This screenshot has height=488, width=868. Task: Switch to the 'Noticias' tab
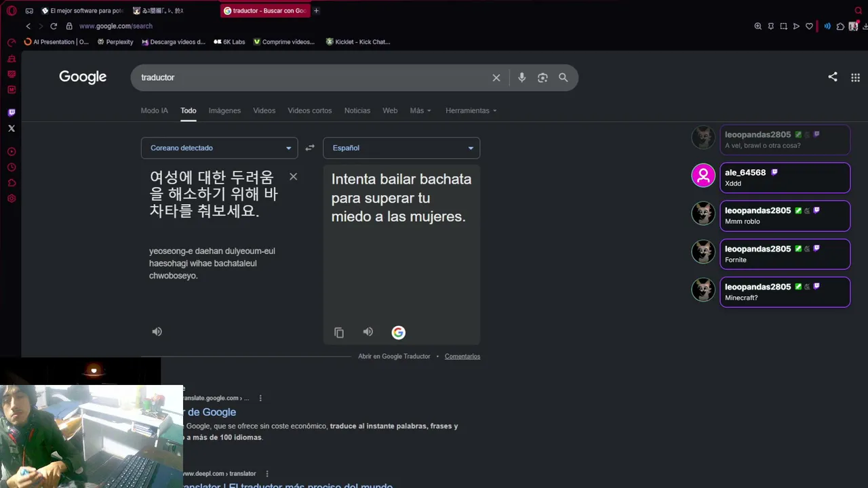click(357, 110)
